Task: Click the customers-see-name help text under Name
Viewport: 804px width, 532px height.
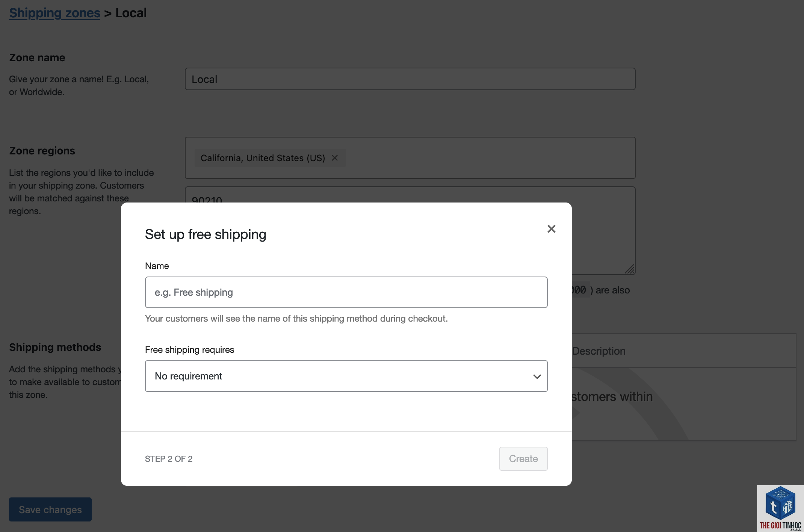Action: [x=296, y=319]
